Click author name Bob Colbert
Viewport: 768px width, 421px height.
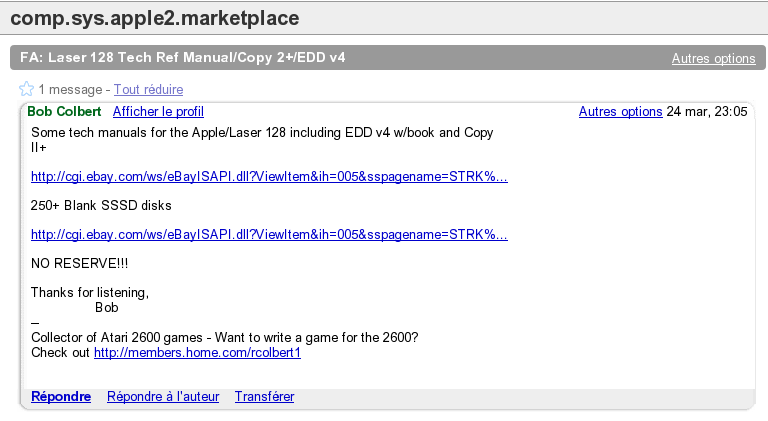65,111
